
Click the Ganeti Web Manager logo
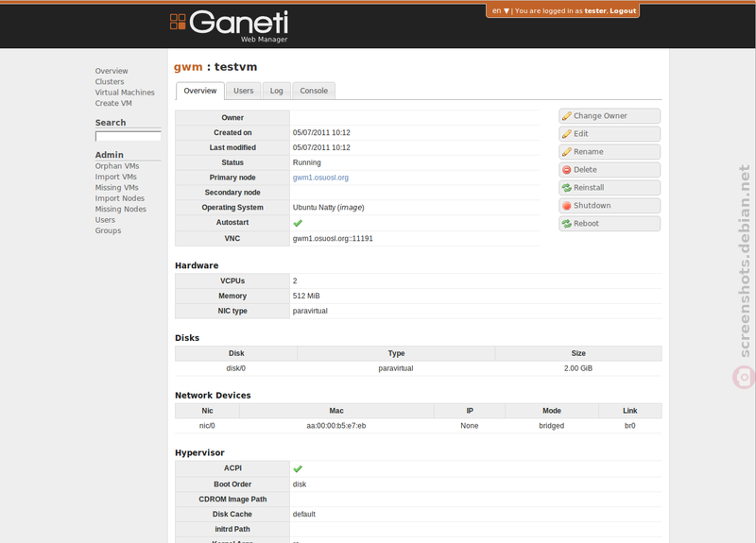229,26
